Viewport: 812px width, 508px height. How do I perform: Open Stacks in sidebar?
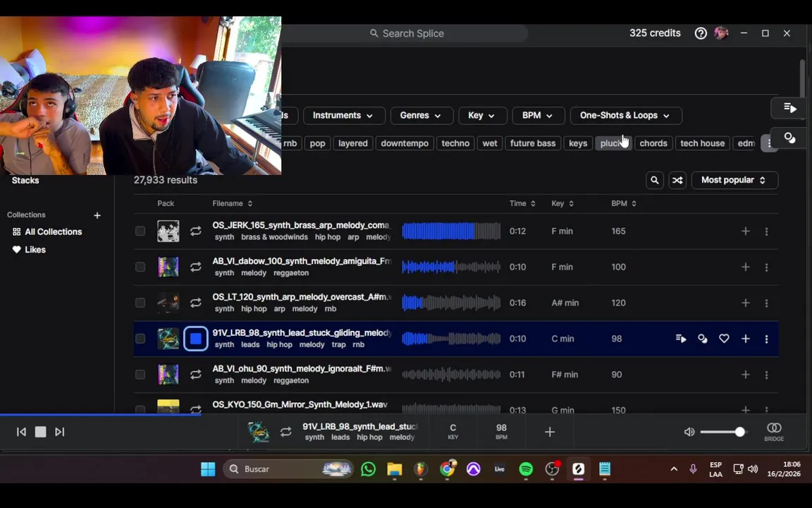click(25, 181)
